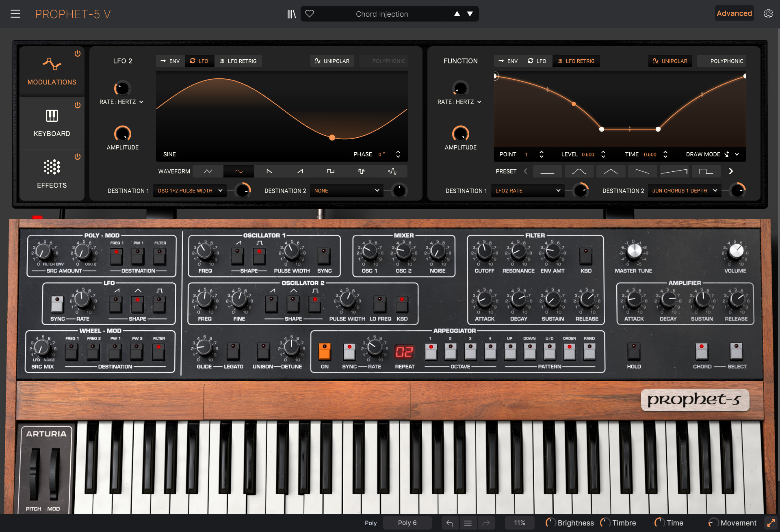Screen dimensions: 780x532
Task: Click the VOLUME knob
Action: [x=736, y=251]
